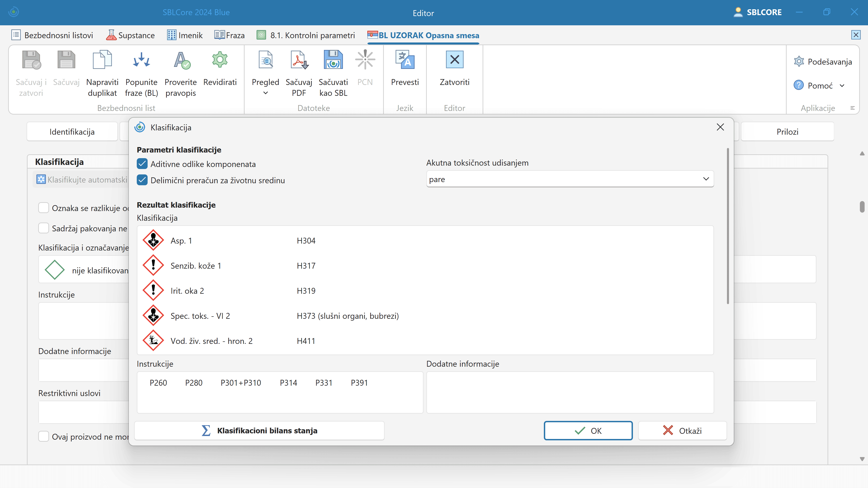The width and height of the screenshot is (868, 488).
Task: Click Klasifikacioni bilans stanja button
Action: pyautogui.click(x=259, y=430)
